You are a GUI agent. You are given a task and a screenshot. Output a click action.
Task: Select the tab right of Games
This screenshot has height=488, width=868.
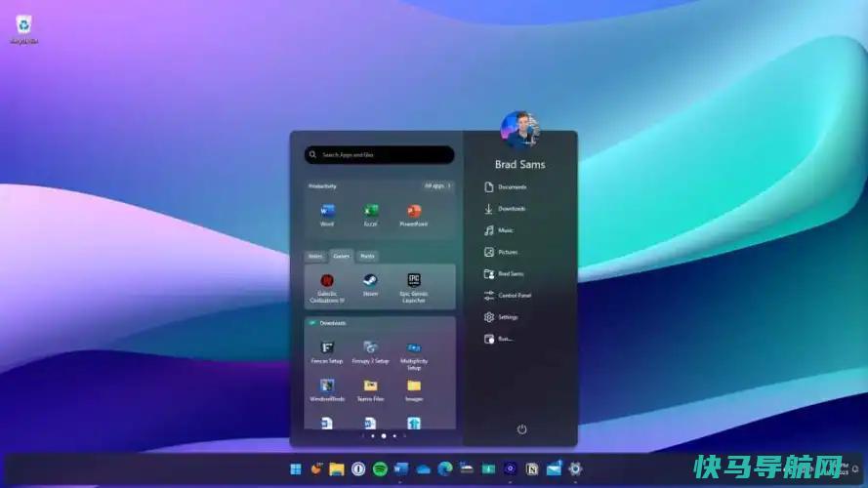[367, 256]
